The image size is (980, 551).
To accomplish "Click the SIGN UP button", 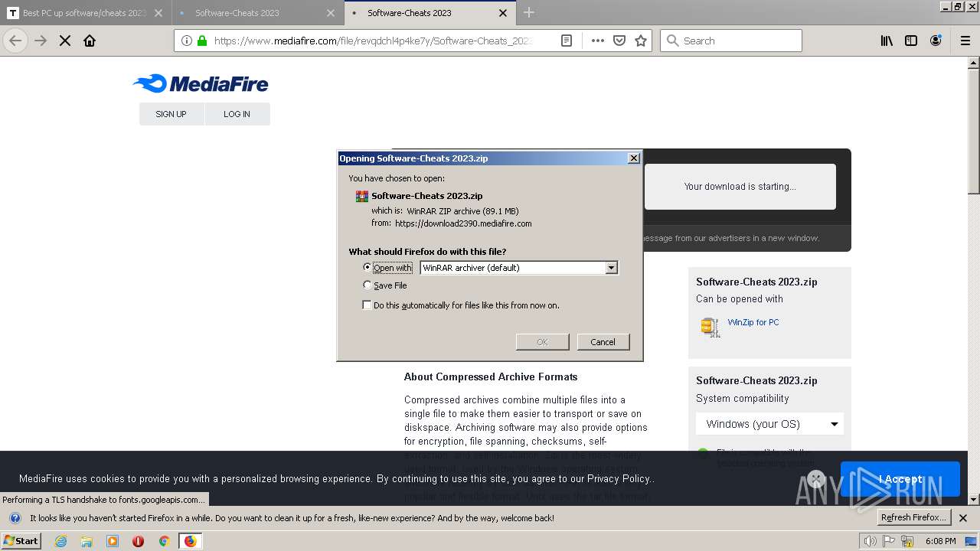I will tap(171, 114).
